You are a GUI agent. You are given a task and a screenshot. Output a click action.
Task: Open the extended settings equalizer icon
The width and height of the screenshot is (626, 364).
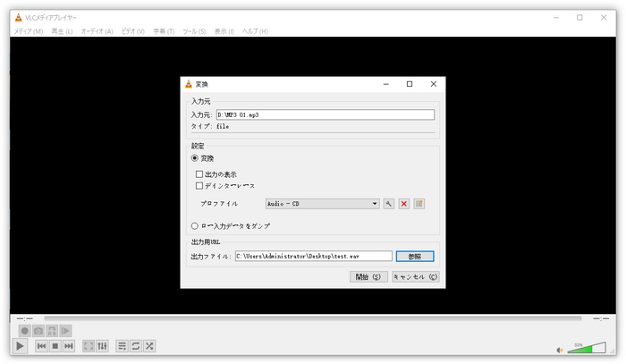pos(102,345)
